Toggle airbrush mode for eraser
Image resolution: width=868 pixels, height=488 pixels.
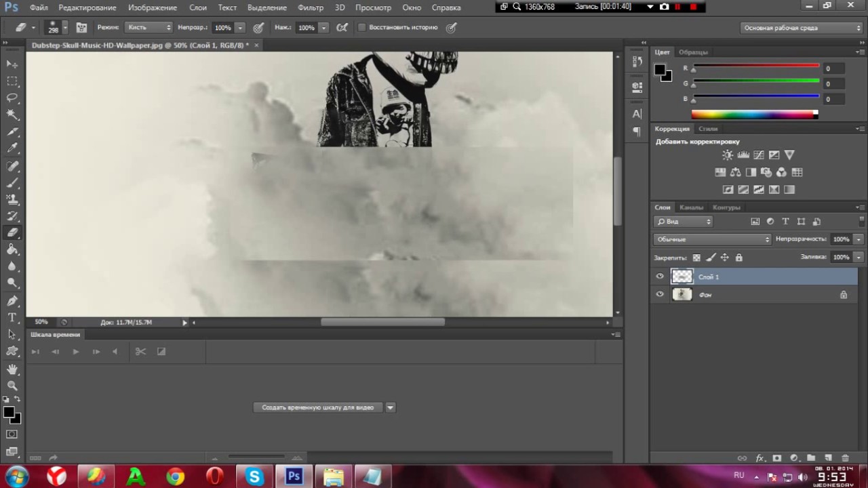(x=342, y=28)
